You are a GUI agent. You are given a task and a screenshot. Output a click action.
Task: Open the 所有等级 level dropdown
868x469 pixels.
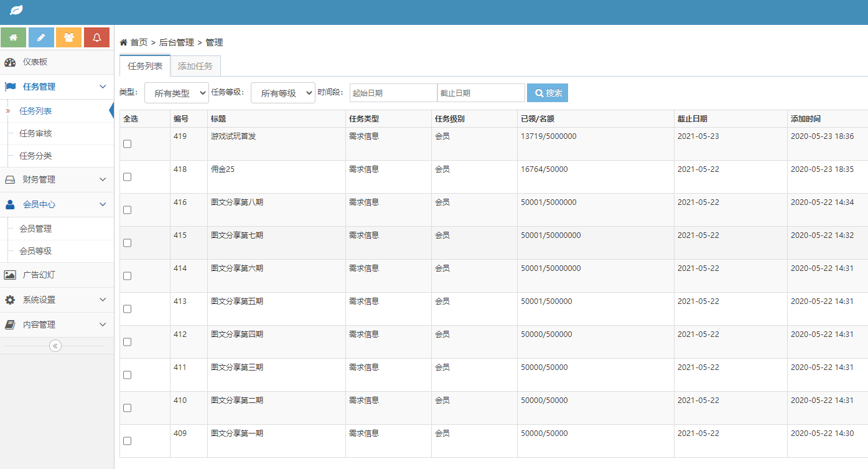tap(283, 93)
